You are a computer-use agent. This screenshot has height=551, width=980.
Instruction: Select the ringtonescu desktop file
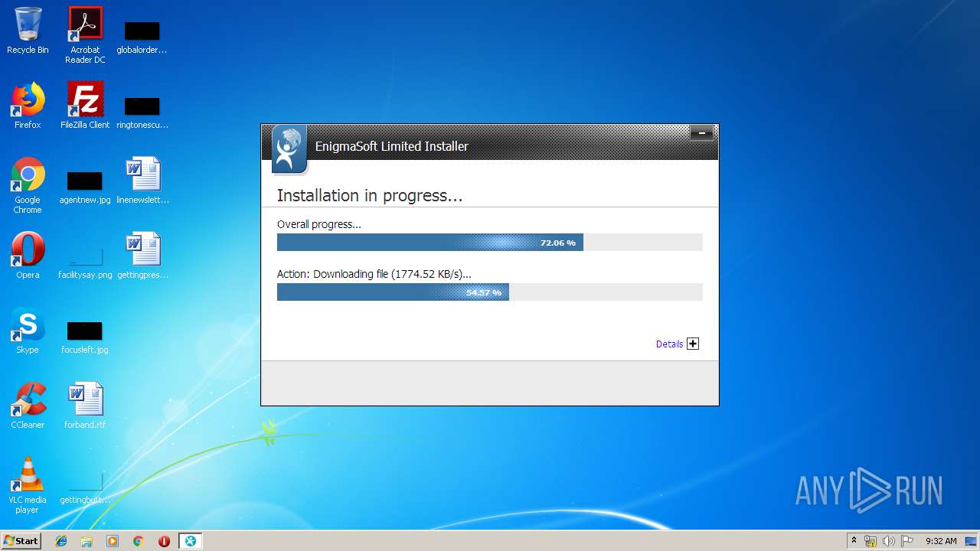142,111
